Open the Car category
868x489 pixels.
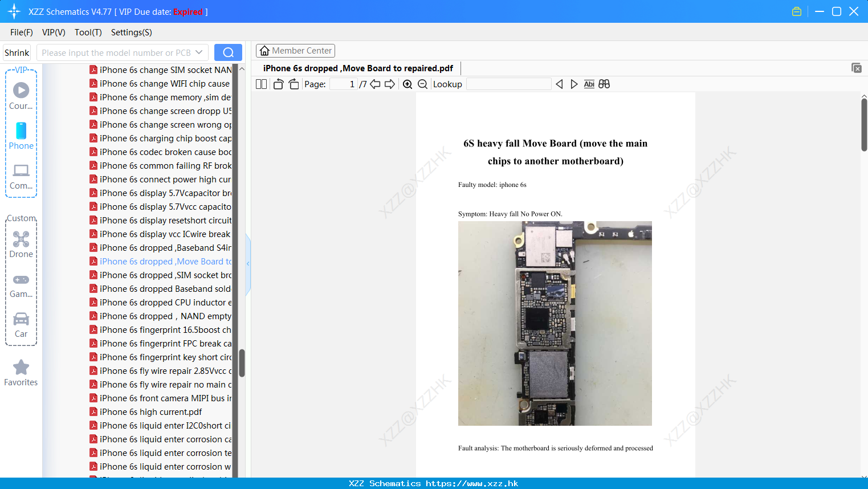click(21, 325)
